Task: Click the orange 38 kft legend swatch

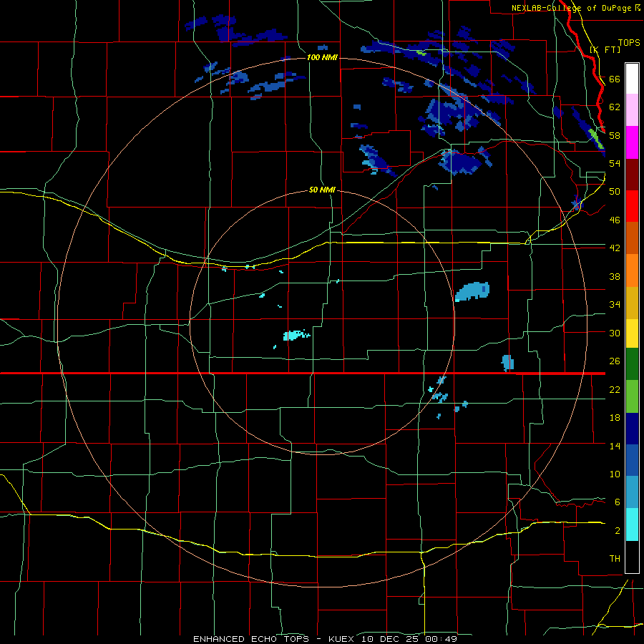Action: [x=632, y=270]
